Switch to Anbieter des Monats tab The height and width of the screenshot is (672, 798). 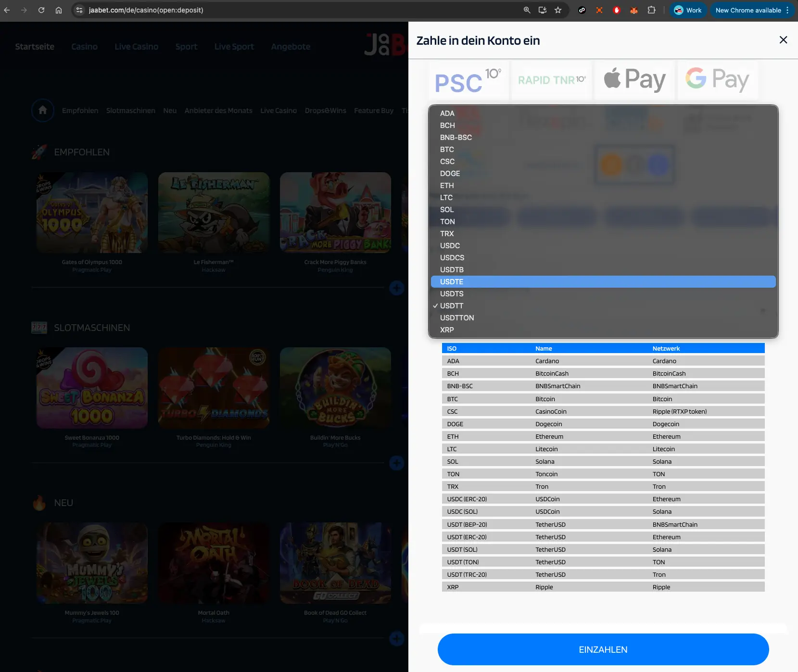pyautogui.click(x=218, y=111)
